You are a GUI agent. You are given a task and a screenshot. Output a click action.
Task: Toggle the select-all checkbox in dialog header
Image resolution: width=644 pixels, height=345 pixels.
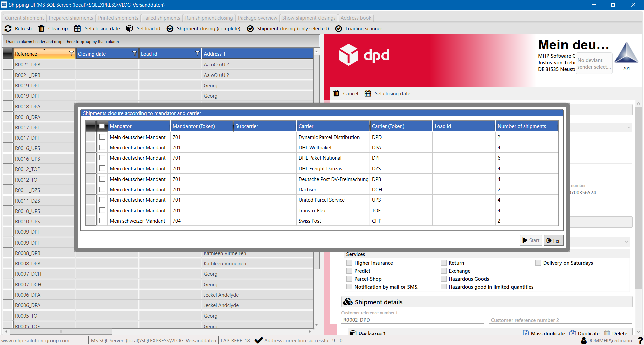pos(102,126)
